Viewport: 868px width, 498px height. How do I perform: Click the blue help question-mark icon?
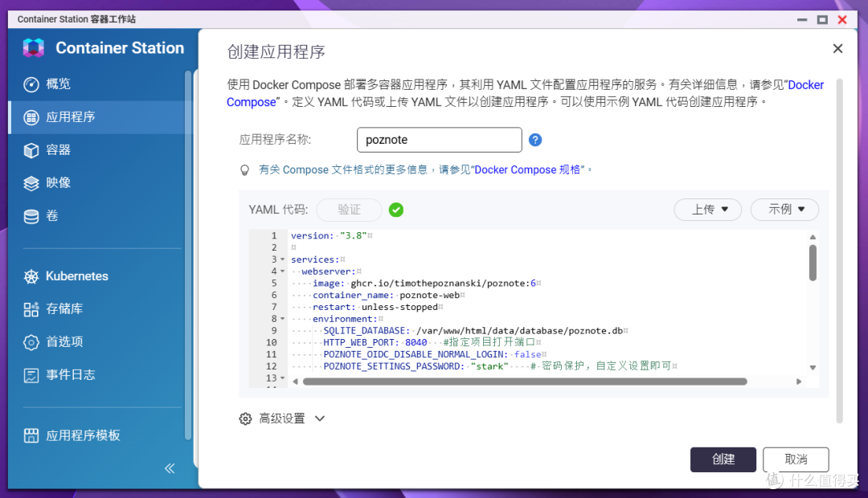(x=535, y=140)
